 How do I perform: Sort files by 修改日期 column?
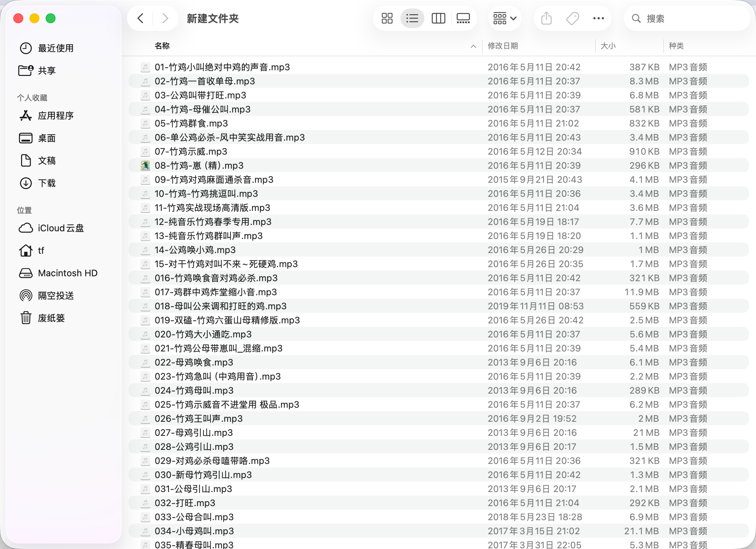coord(503,46)
